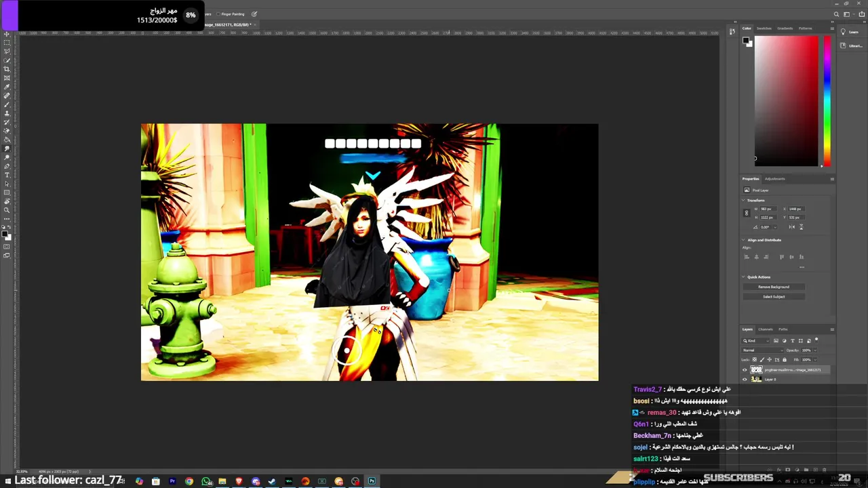Select the Crop tool

click(x=6, y=69)
